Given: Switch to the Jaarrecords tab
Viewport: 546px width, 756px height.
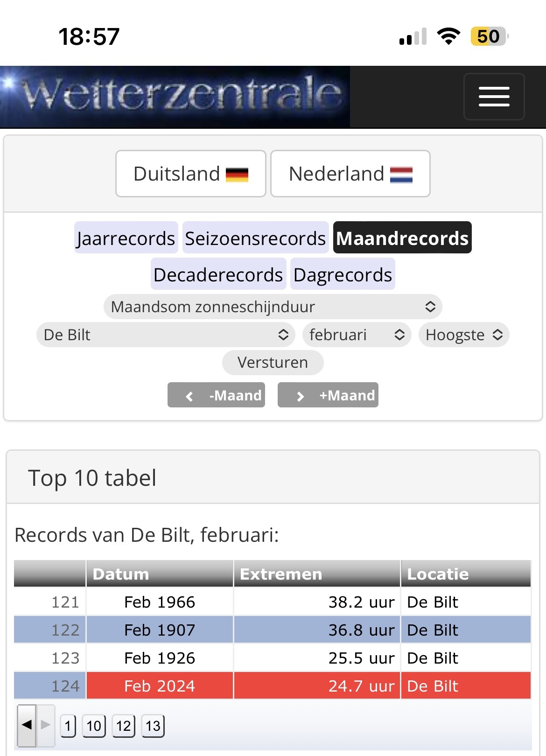Looking at the screenshot, I should tap(126, 238).
